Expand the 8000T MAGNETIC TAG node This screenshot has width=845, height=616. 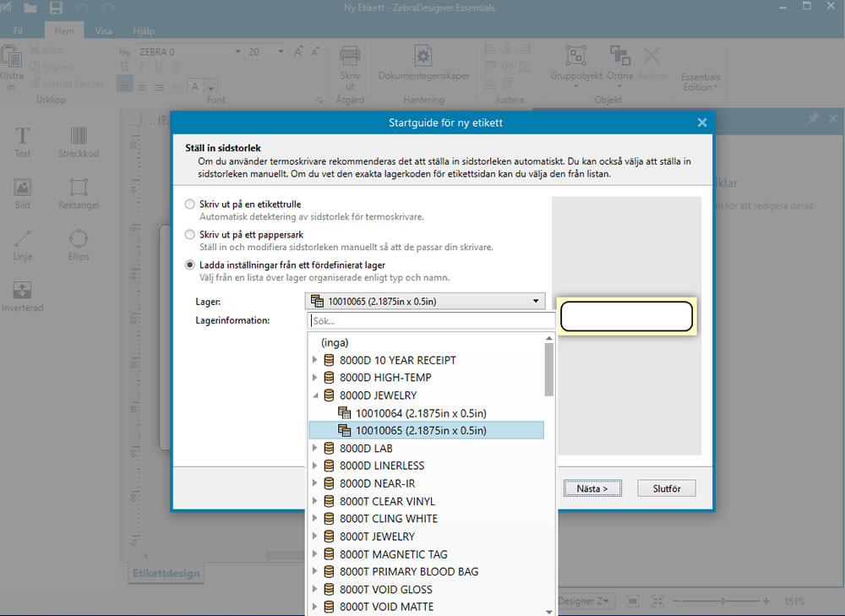tap(314, 553)
